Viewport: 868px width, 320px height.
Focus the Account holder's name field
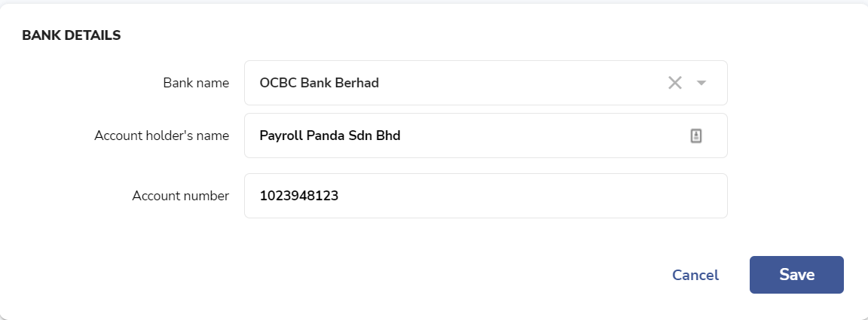(x=485, y=136)
